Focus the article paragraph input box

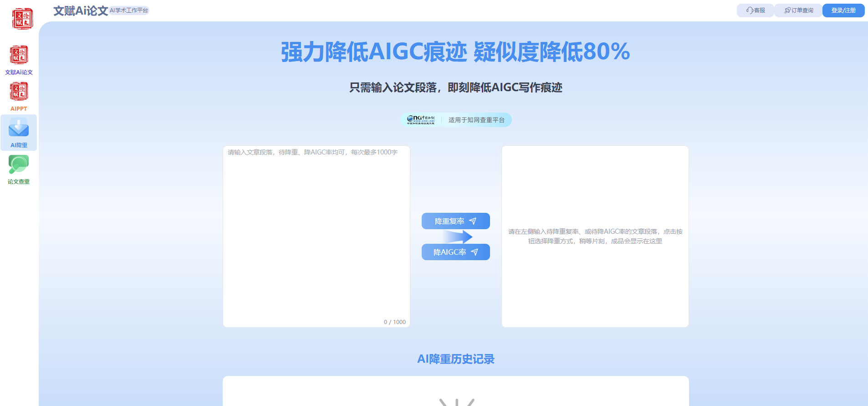317,236
